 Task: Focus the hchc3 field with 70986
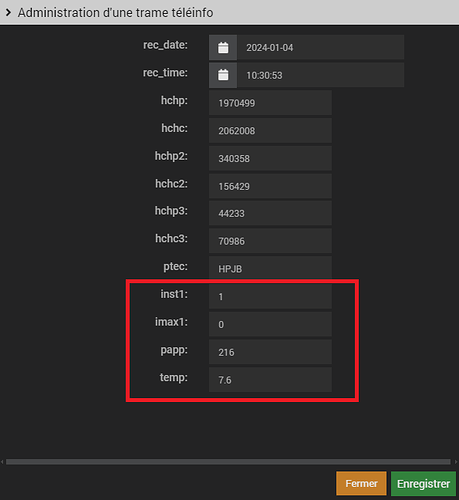(x=270, y=241)
